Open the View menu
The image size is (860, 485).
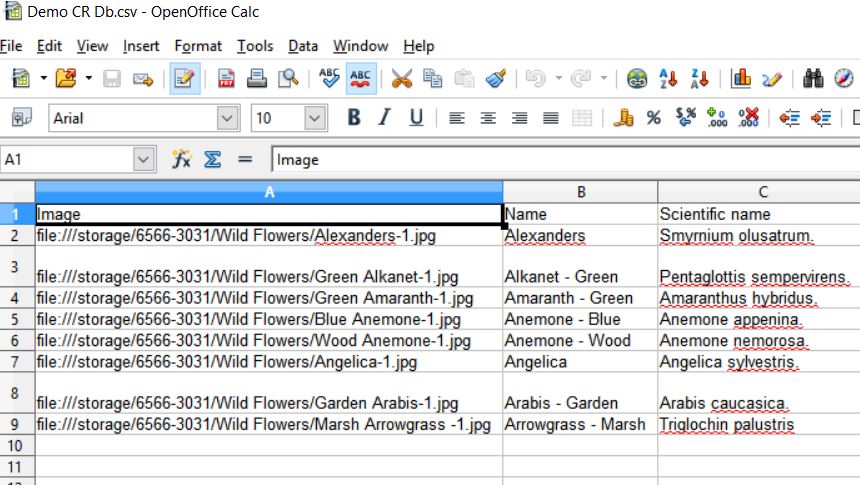click(x=92, y=46)
